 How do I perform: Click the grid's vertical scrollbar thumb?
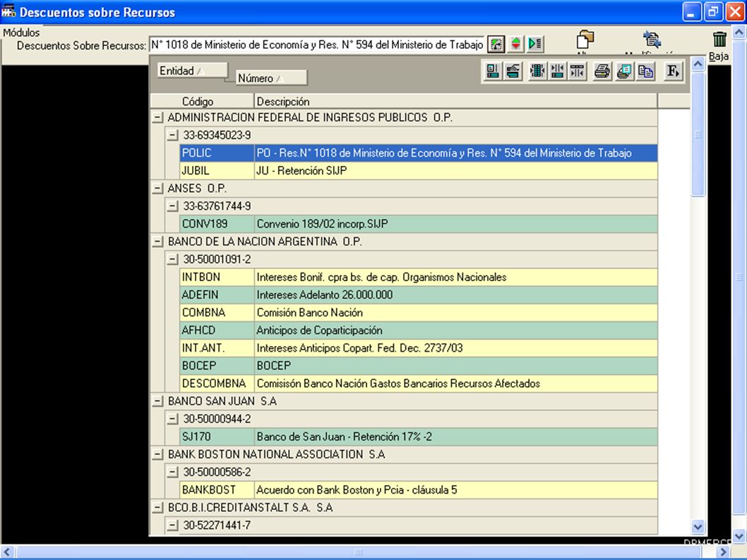click(698, 134)
